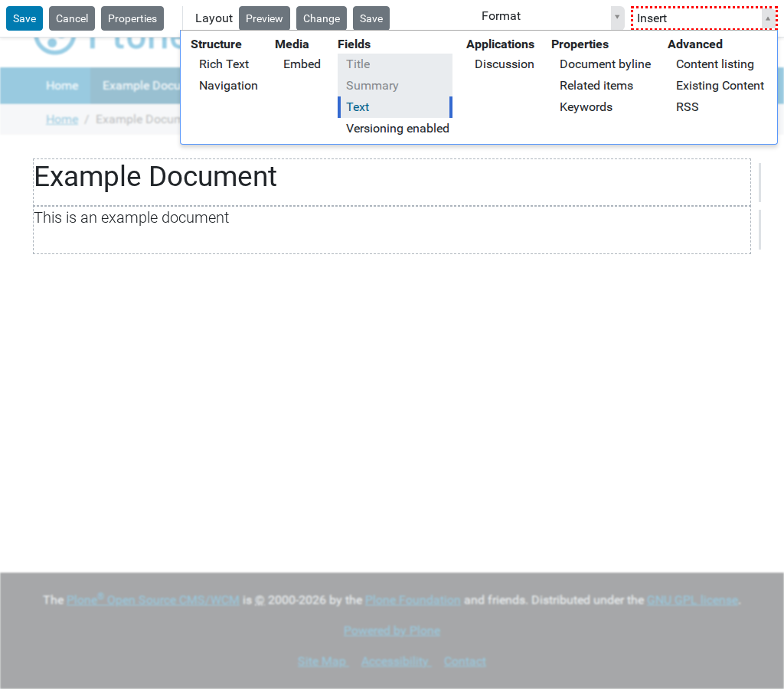
Task: Insert the Keywords tile
Action: 586,107
